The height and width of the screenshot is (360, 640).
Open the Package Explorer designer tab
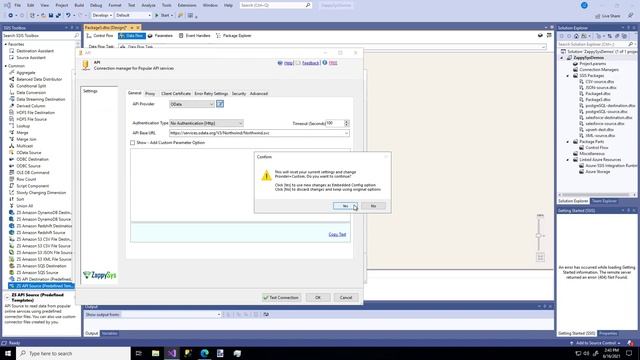point(233,36)
